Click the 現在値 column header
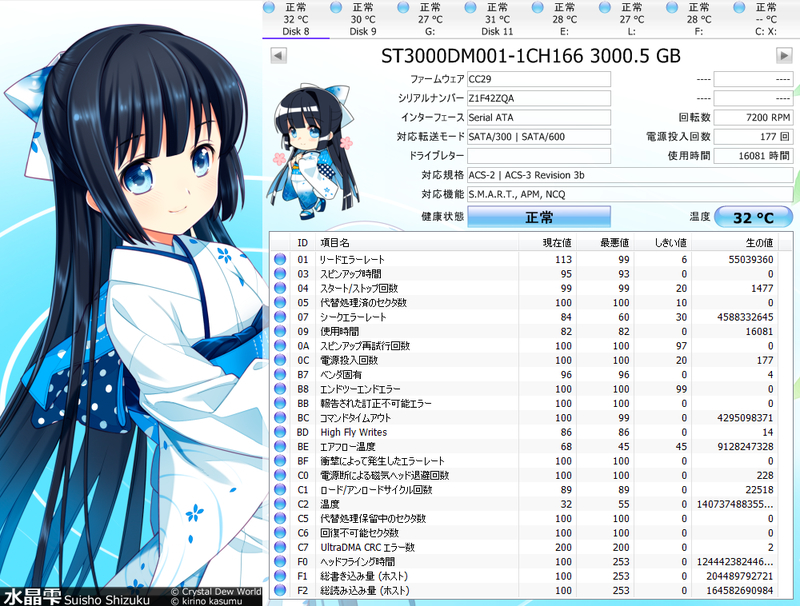Viewport: 800px width, 606px height. point(547,243)
